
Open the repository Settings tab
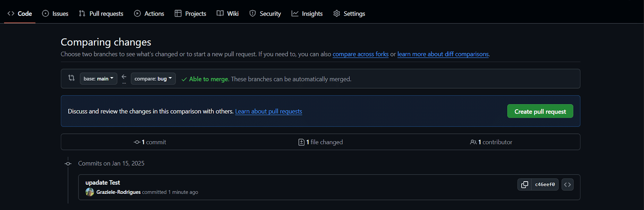pos(349,14)
